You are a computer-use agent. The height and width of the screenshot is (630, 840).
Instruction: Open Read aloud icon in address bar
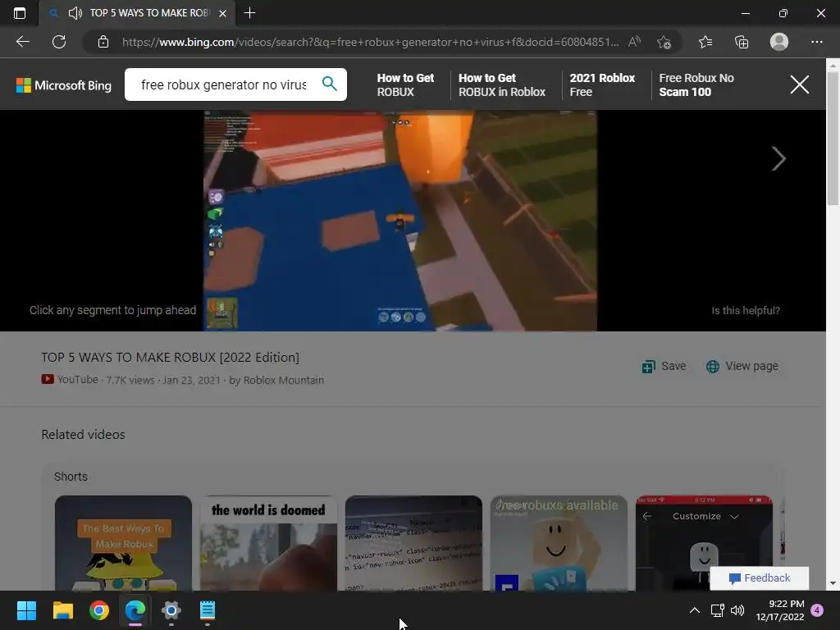[634, 42]
